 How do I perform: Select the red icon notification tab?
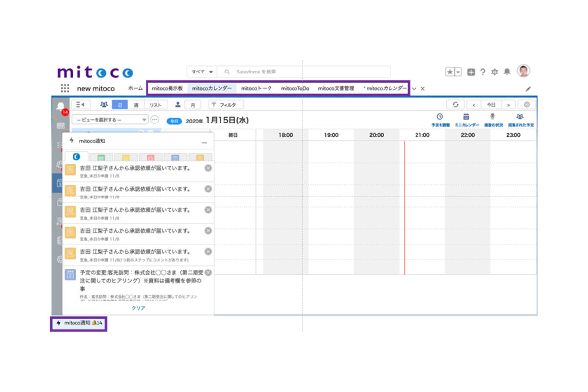pos(150,157)
